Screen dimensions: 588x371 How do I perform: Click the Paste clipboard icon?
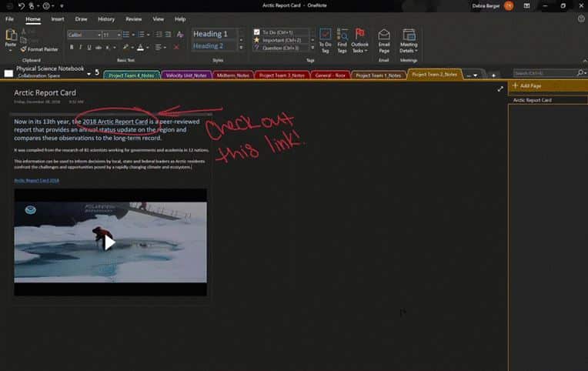[x=11, y=35]
